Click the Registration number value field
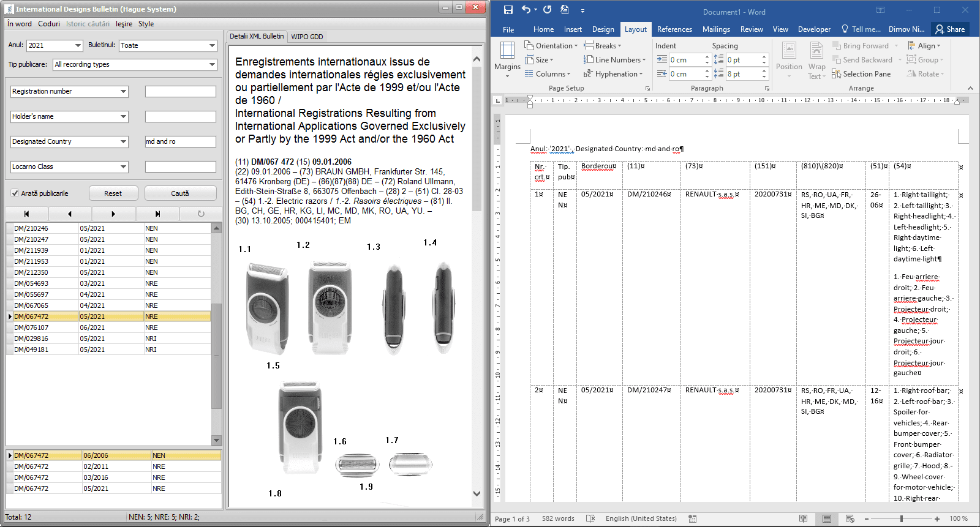 click(x=180, y=91)
